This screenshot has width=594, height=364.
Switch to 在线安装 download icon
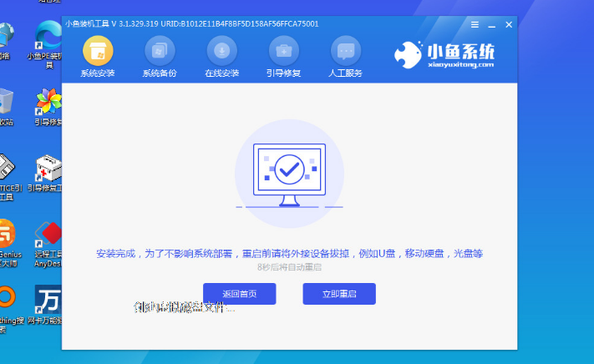(x=221, y=52)
